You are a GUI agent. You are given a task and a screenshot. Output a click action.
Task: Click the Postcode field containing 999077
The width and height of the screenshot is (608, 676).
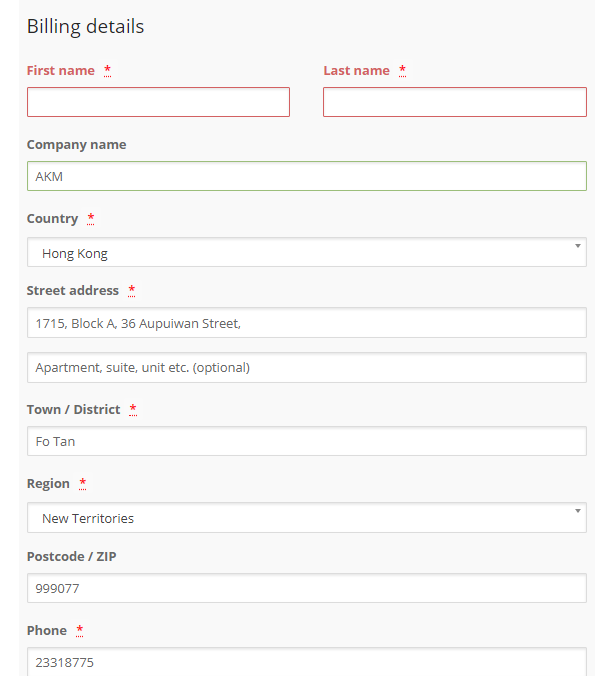click(x=306, y=588)
